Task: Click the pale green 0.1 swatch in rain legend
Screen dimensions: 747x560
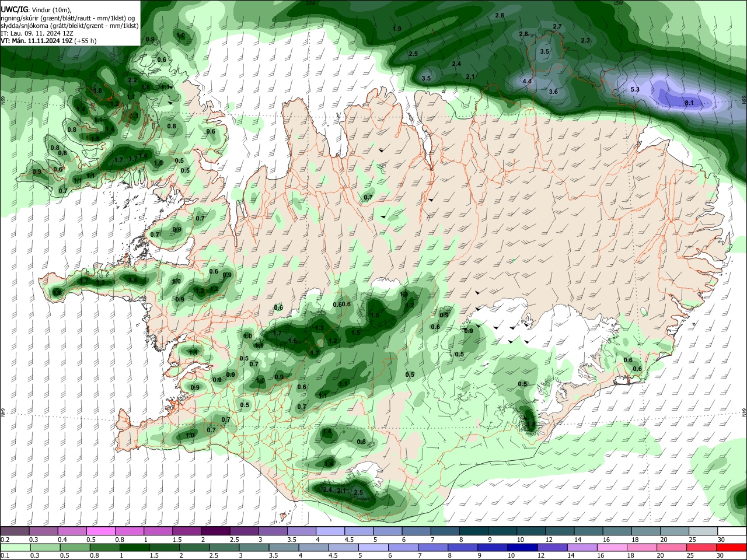Action: 15,547
